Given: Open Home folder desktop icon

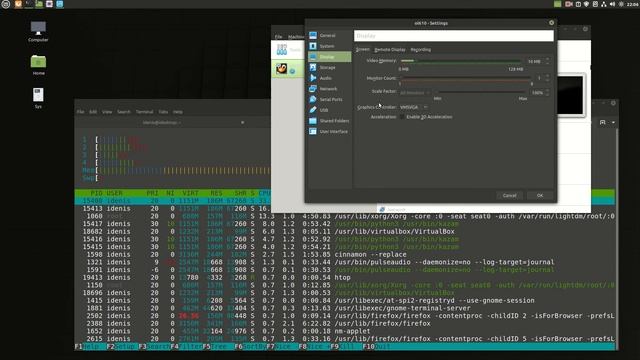Looking at the screenshot, I should click(x=38, y=64).
